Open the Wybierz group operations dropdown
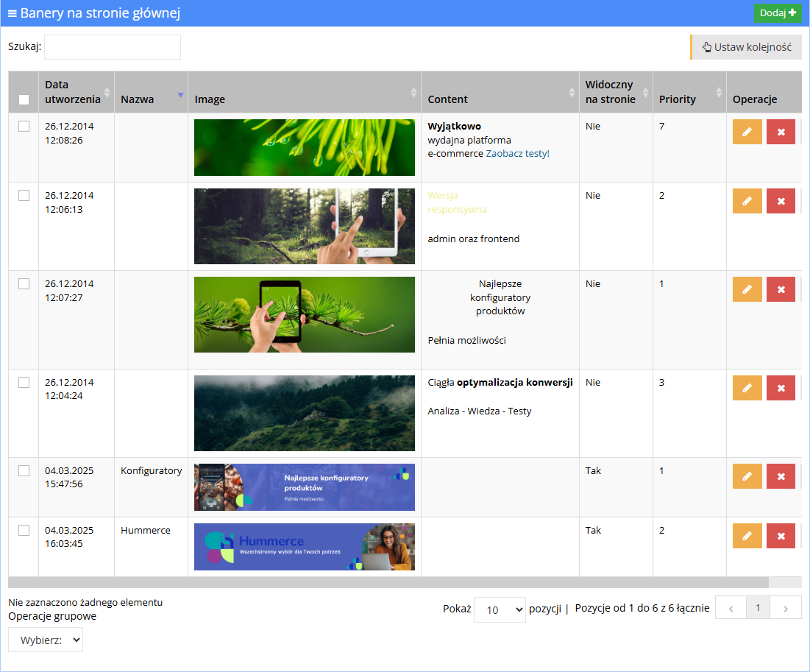This screenshot has height=672, width=810. pos(46,640)
